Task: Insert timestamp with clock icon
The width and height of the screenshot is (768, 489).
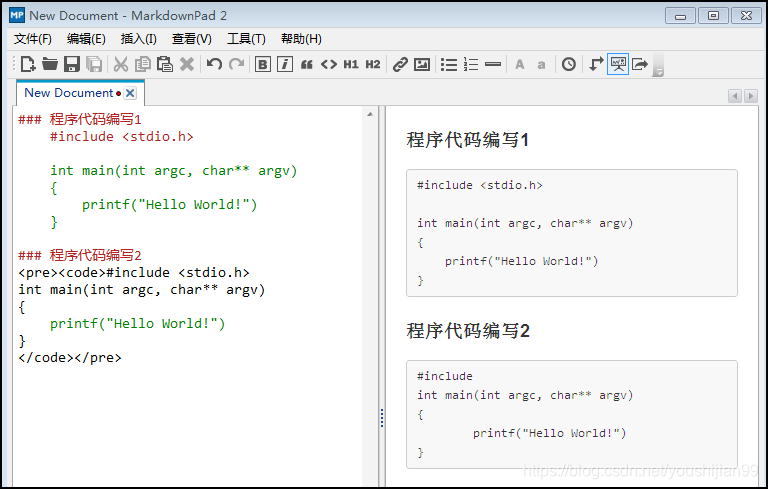Action: pos(569,64)
